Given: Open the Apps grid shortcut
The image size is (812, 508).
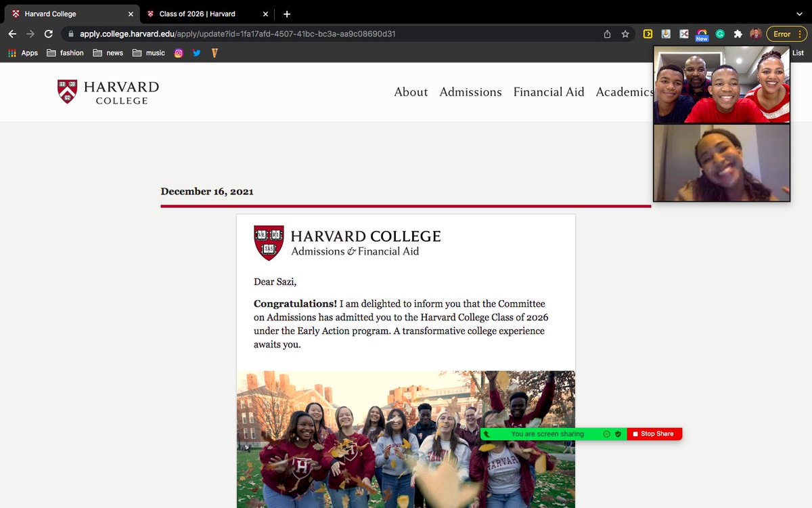Looking at the screenshot, I should (x=23, y=53).
